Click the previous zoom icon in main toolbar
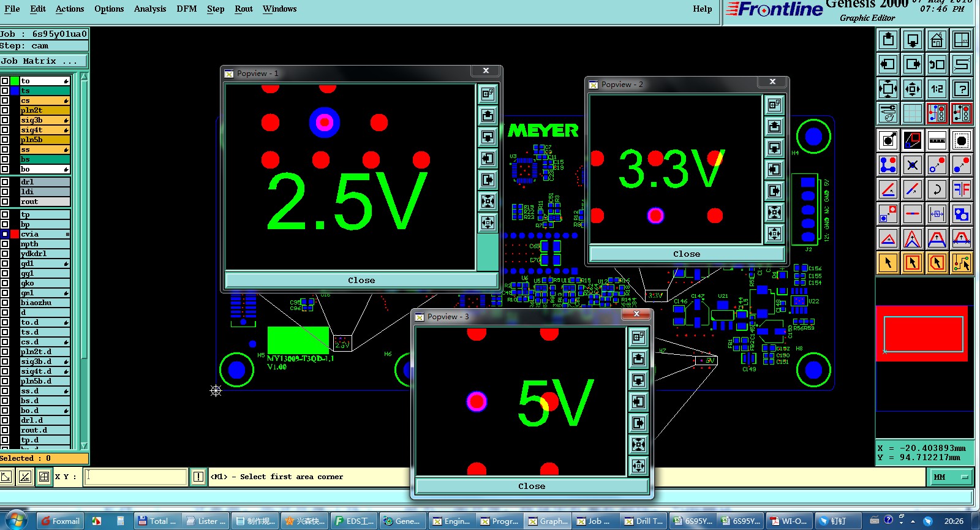The image size is (980, 530). [x=937, y=64]
